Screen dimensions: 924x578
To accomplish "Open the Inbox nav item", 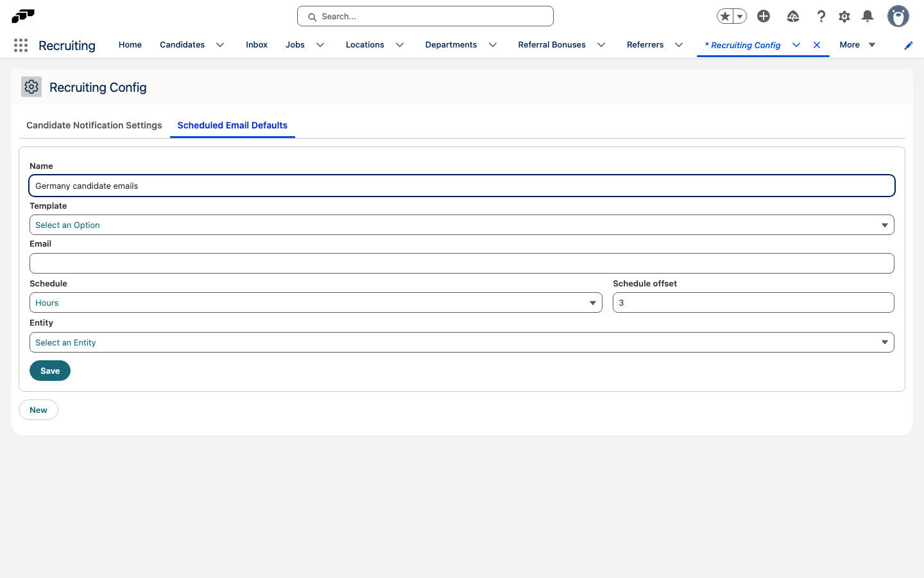I will point(257,45).
